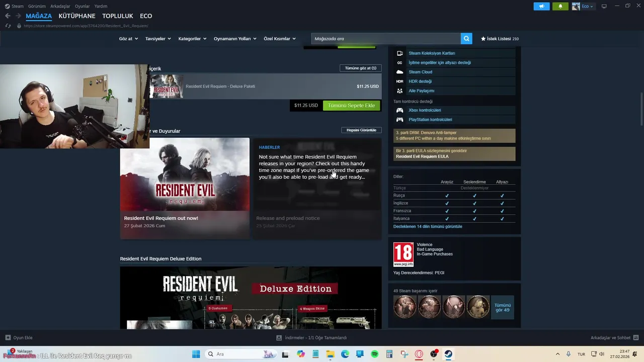Open the Oyunlar menu

(82, 6)
